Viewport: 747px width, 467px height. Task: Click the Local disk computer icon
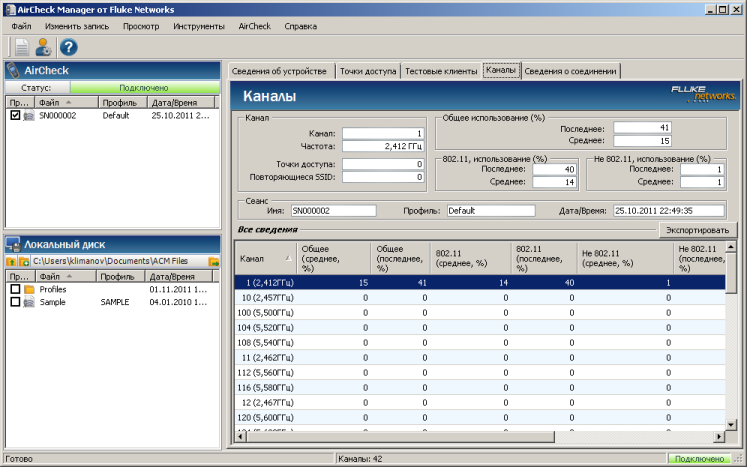pos(13,244)
